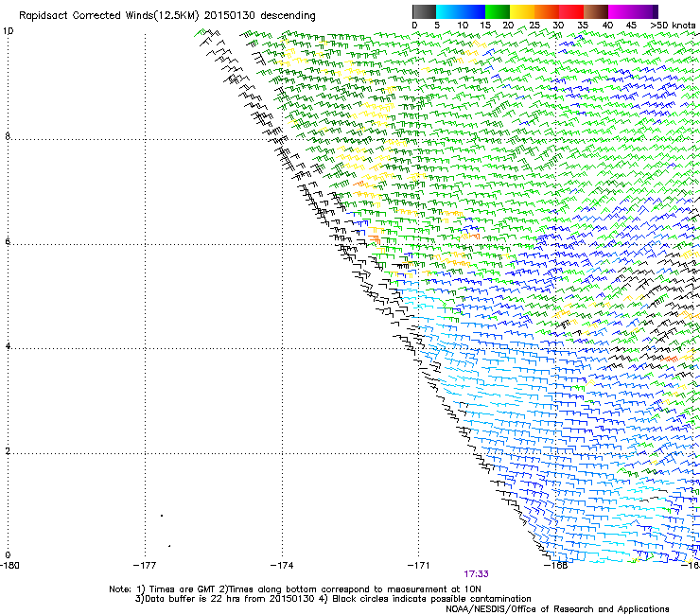Click the 'Data buffer is 22 hrs' note line
The height and width of the screenshot is (615, 700).
[x=333, y=599]
